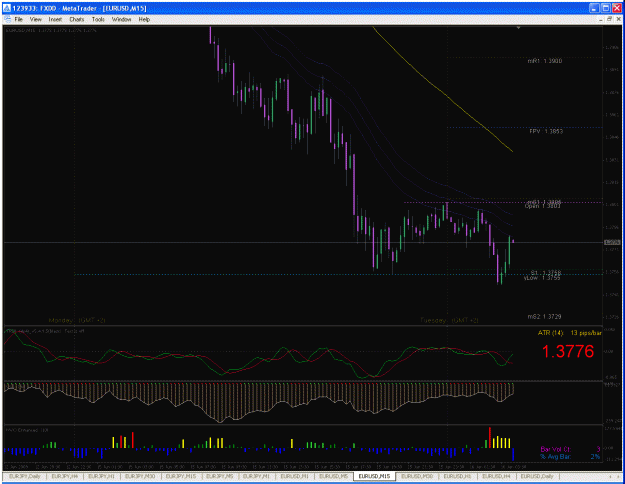Click the mR1 1.3900 pivot label

[544, 61]
